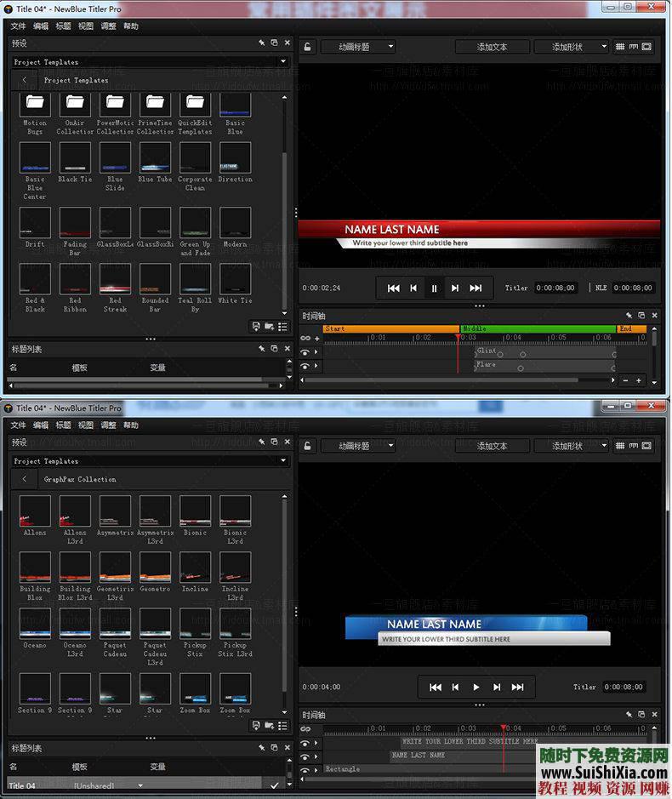Image resolution: width=672 pixels, height=799 pixels.
Task: Click 添加文本 above the blue title preview
Action: click(492, 446)
